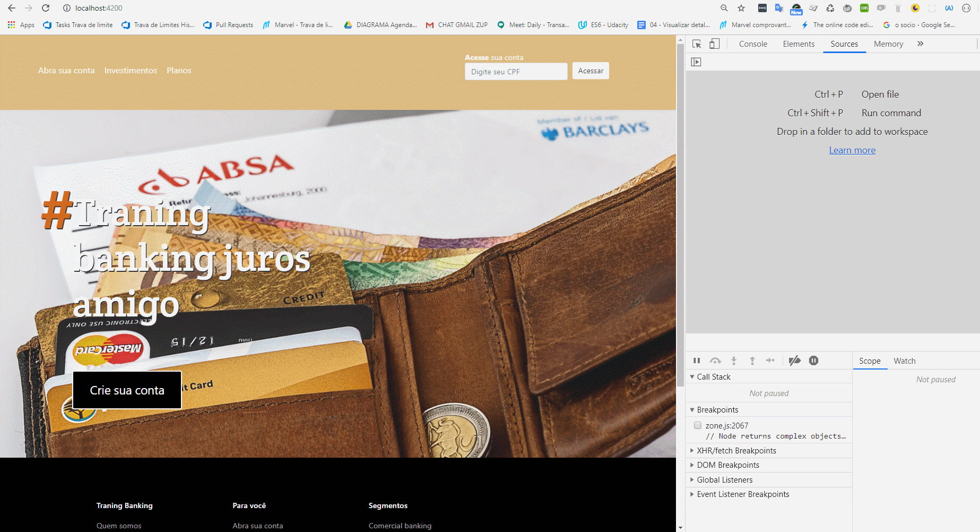
Task: Click the site information icon in address bar
Action: point(67,8)
